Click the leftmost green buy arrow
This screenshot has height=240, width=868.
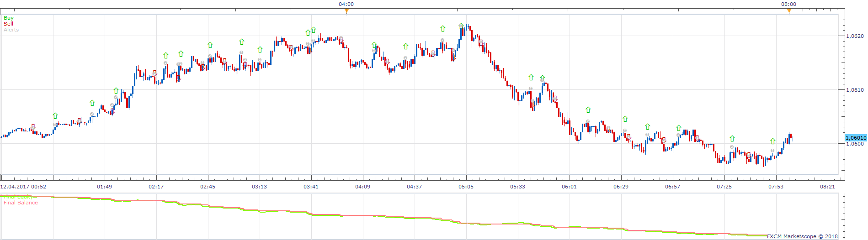[x=55, y=115]
